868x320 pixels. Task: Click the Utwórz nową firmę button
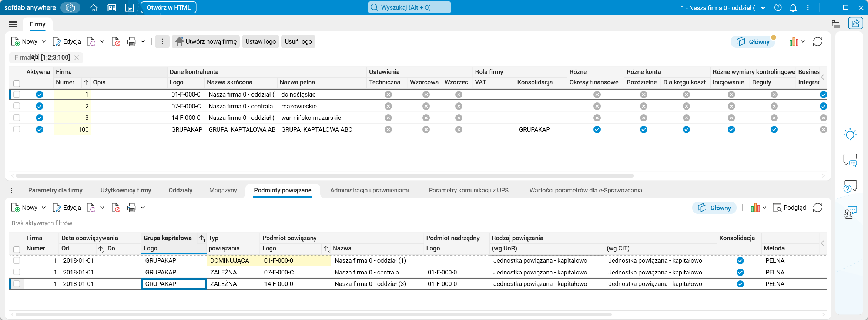(x=206, y=42)
